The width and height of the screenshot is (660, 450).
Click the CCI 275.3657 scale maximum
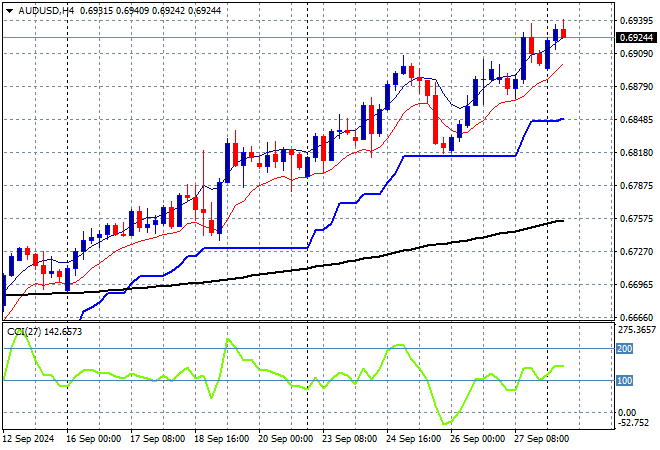pos(636,330)
